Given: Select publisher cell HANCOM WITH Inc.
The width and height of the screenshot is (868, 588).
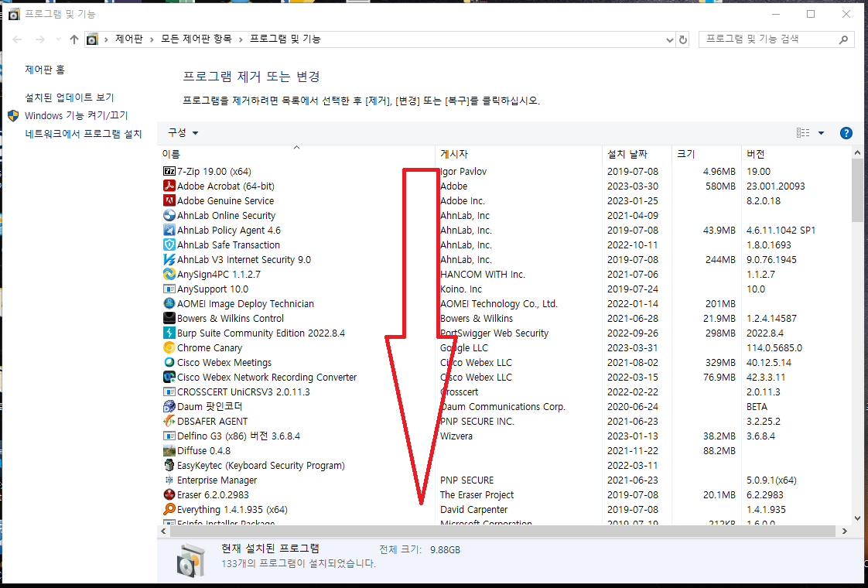Looking at the screenshot, I should (x=483, y=275).
